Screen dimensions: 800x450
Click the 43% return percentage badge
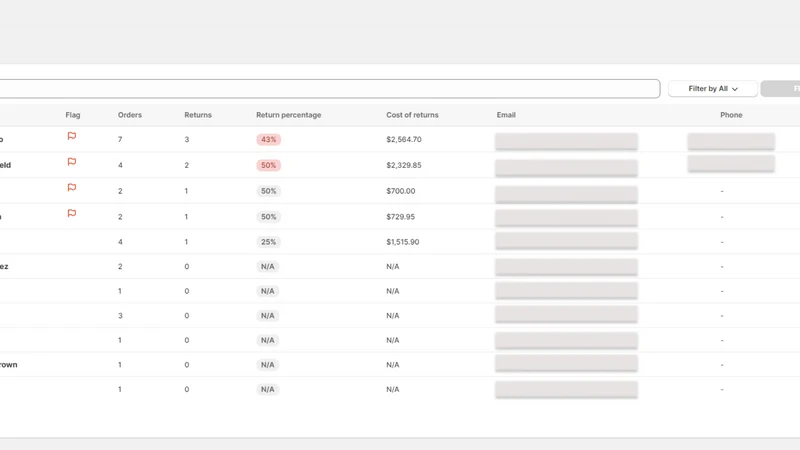coord(268,139)
